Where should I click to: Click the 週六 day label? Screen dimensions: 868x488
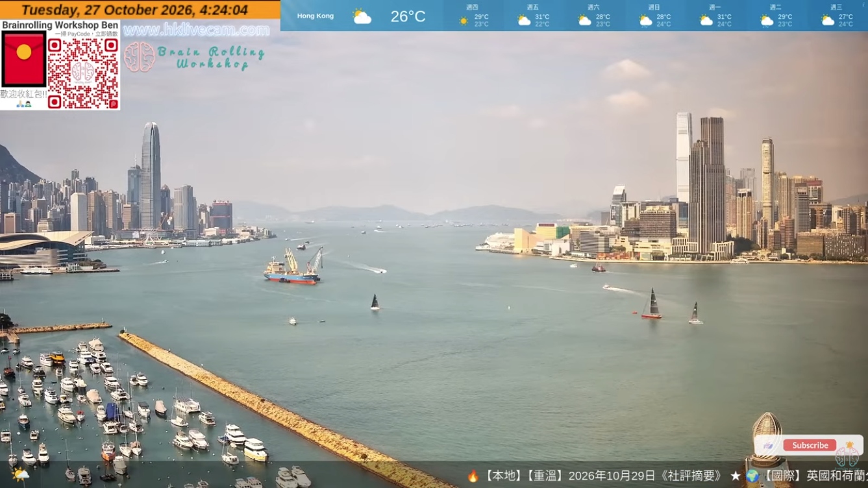click(x=593, y=7)
